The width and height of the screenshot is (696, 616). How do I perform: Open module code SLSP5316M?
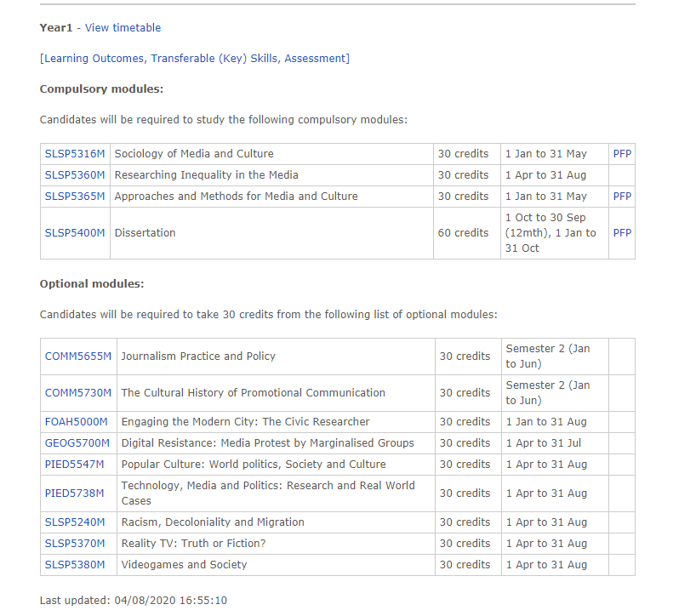[x=75, y=154]
